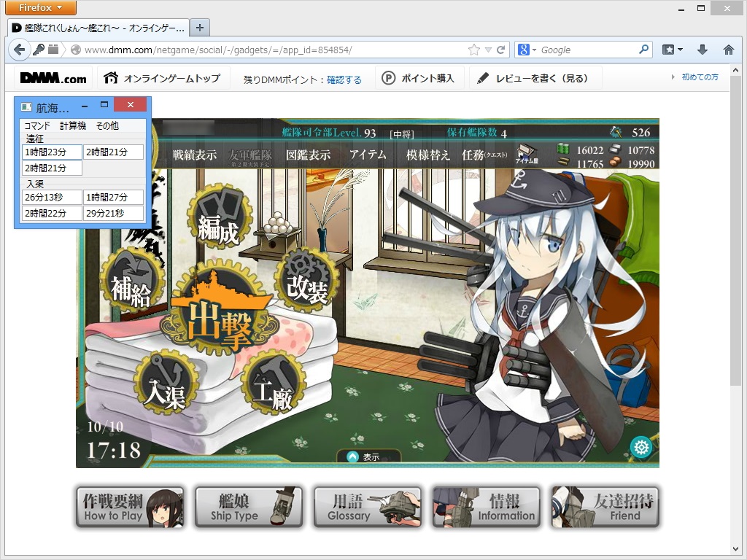Select the 模様替え game menu item

point(427,155)
